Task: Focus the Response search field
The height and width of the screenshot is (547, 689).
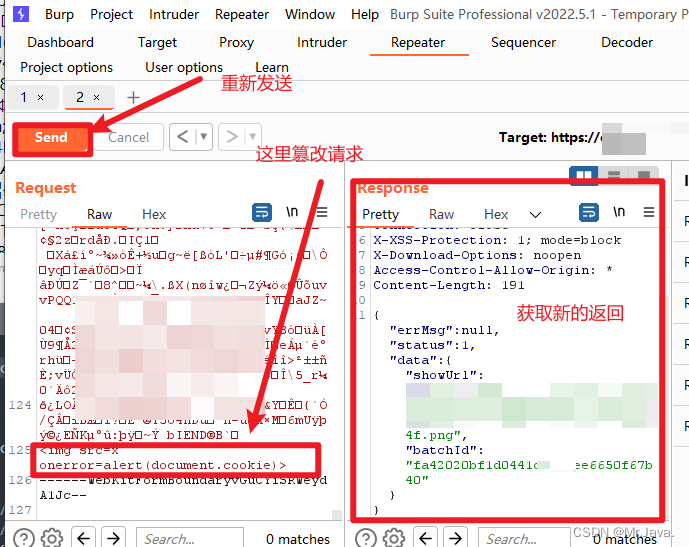Action: [x=524, y=539]
